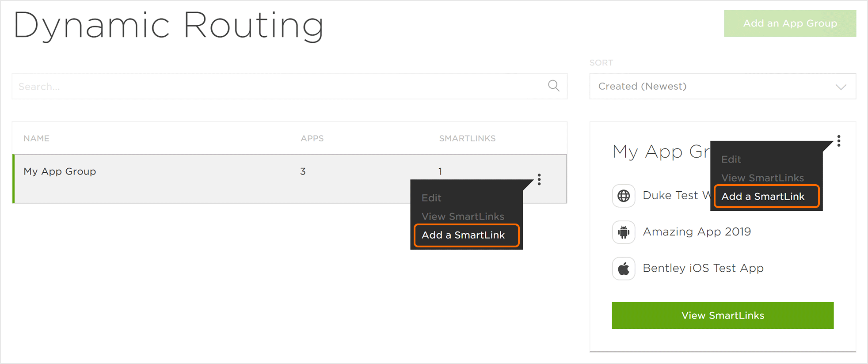The width and height of the screenshot is (868, 364).
Task: Click the globe icon for Duke Test
Action: click(624, 196)
